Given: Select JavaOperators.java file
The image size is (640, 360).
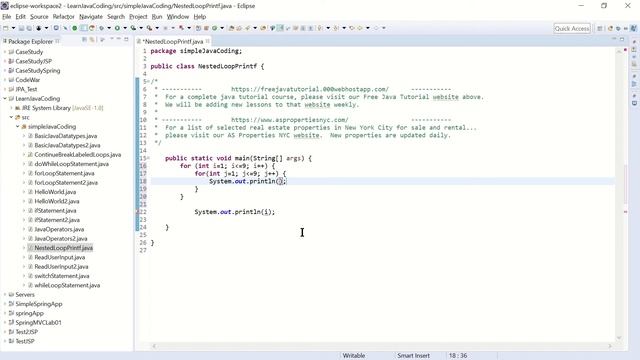Looking at the screenshot, I should 59,229.
